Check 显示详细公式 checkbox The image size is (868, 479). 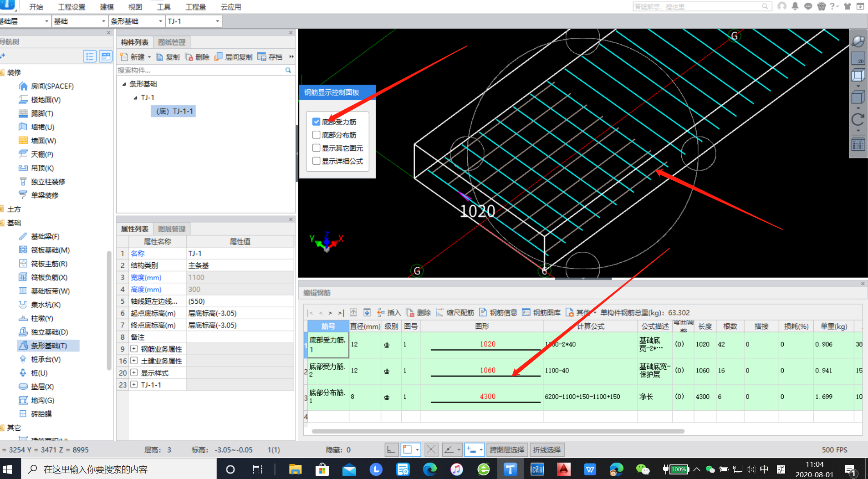[x=316, y=161]
